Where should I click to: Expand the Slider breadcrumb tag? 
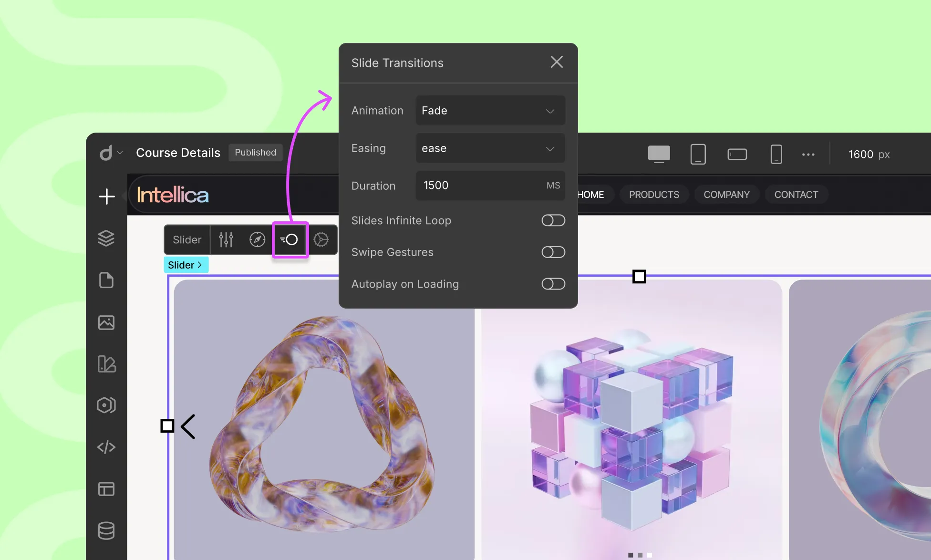tap(186, 265)
